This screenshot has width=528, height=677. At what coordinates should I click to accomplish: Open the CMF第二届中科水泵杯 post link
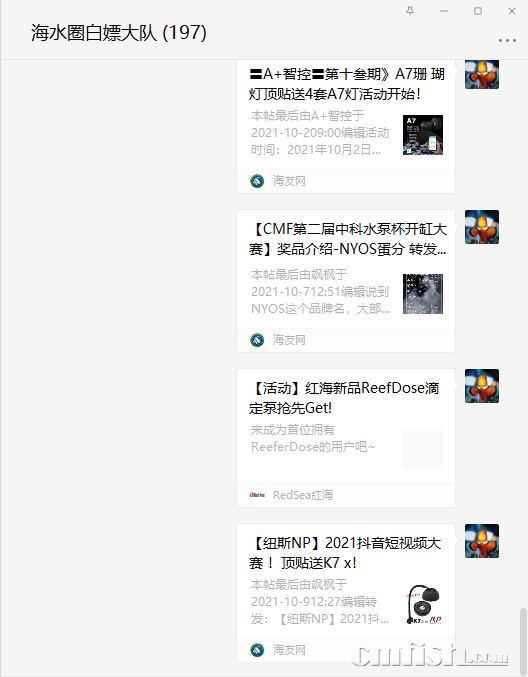coord(346,281)
